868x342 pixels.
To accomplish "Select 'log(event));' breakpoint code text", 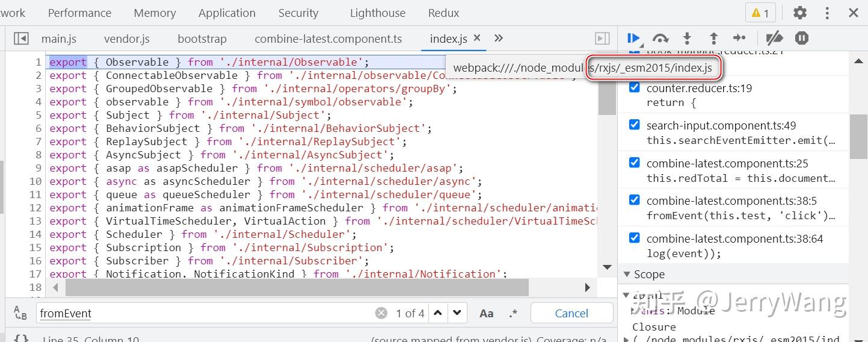I will tap(684, 253).
